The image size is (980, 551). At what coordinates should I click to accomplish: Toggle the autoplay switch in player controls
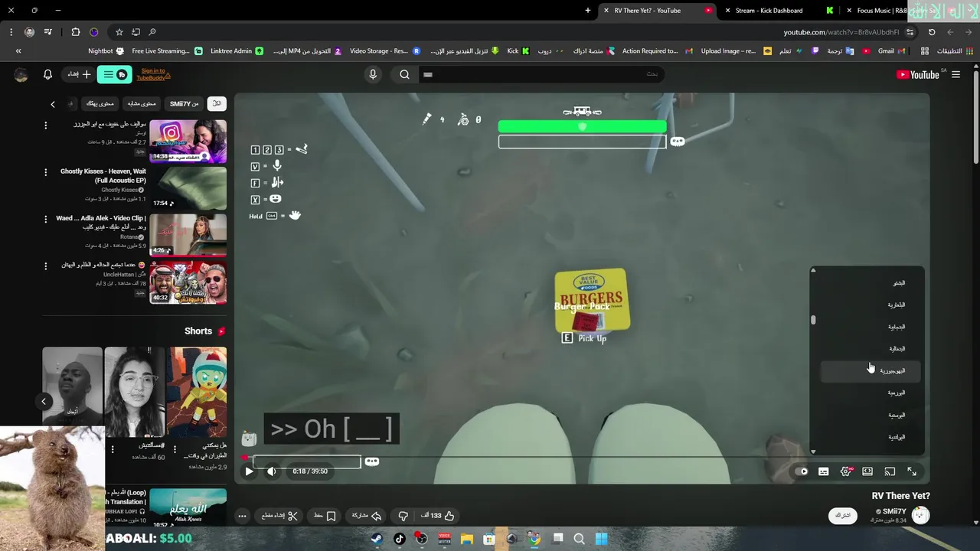coord(801,471)
